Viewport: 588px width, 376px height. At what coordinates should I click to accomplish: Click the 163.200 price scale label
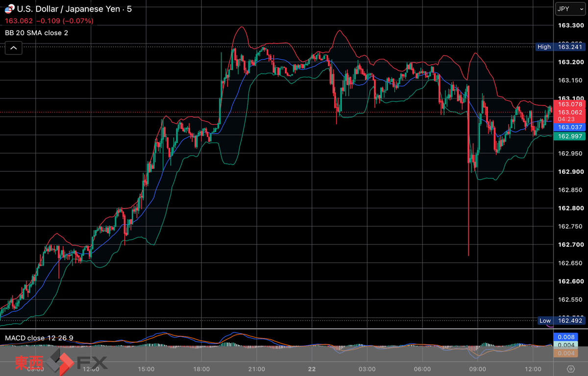click(x=570, y=62)
